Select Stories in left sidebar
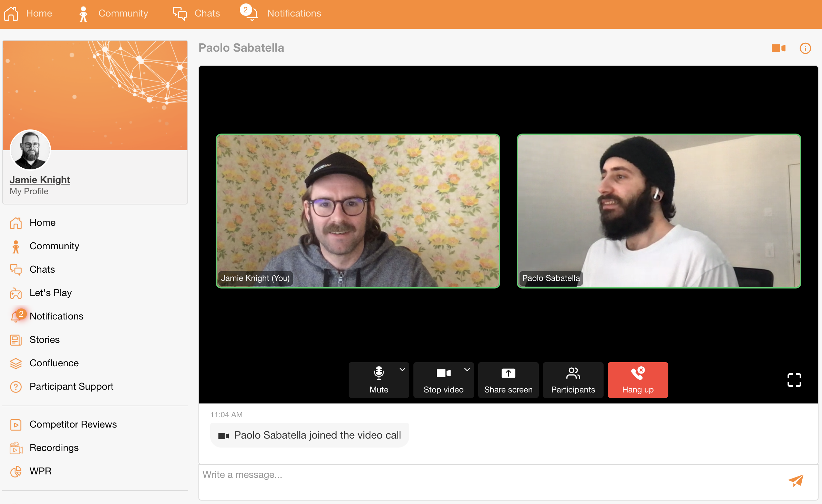Screen dimensions: 822x504 [44, 340]
